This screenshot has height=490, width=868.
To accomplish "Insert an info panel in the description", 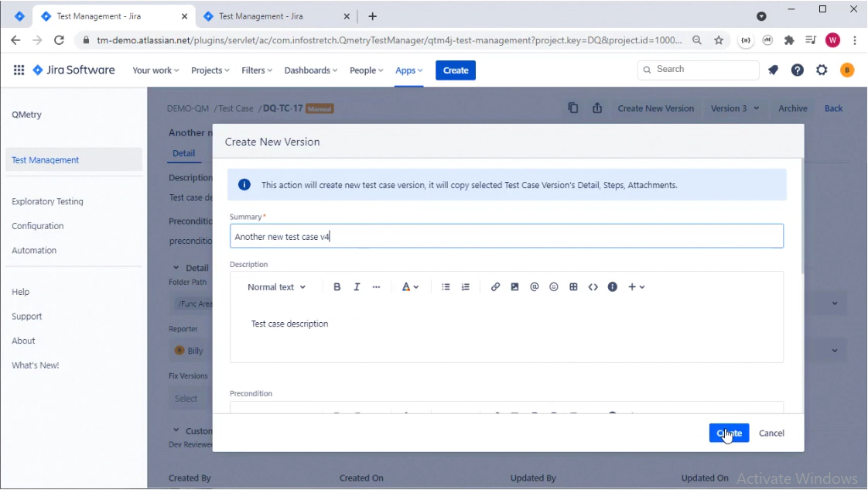I will point(612,286).
